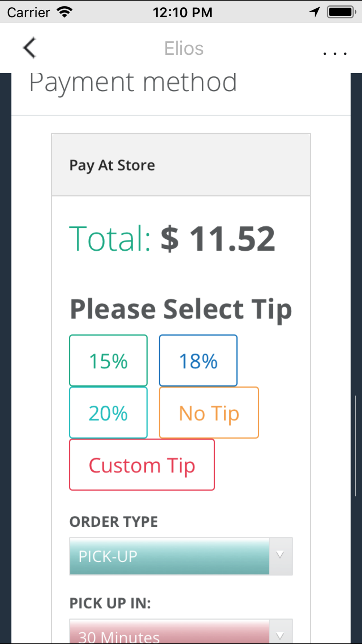Image resolution: width=362 pixels, height=644 pixels.
Task: Click the vertical scrollbar indicator
Action: (356, 446)
